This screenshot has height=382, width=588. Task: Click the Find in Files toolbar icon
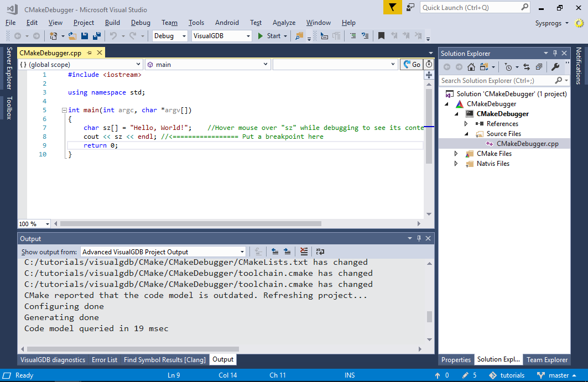pos(299,36)
